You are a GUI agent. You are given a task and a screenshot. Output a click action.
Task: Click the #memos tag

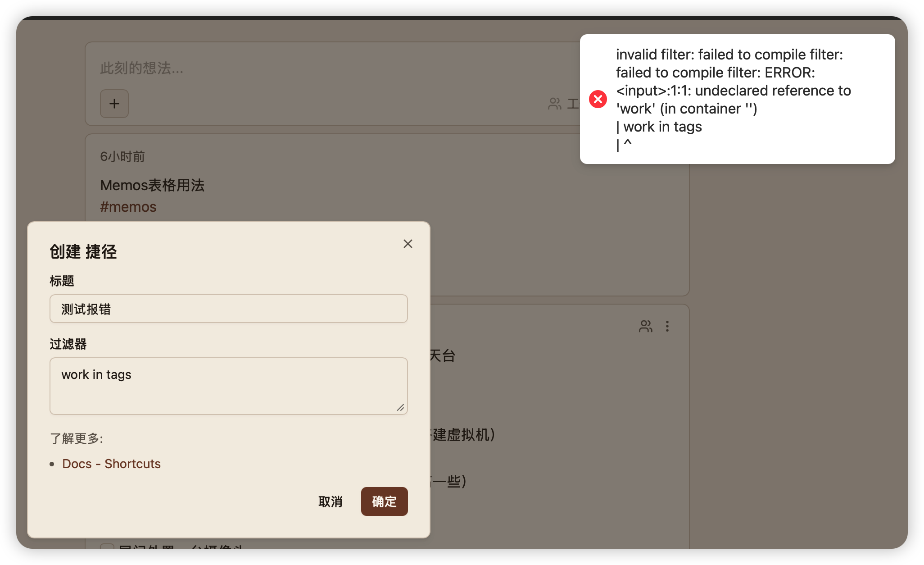pyautogui.click(x=128, y=207)
